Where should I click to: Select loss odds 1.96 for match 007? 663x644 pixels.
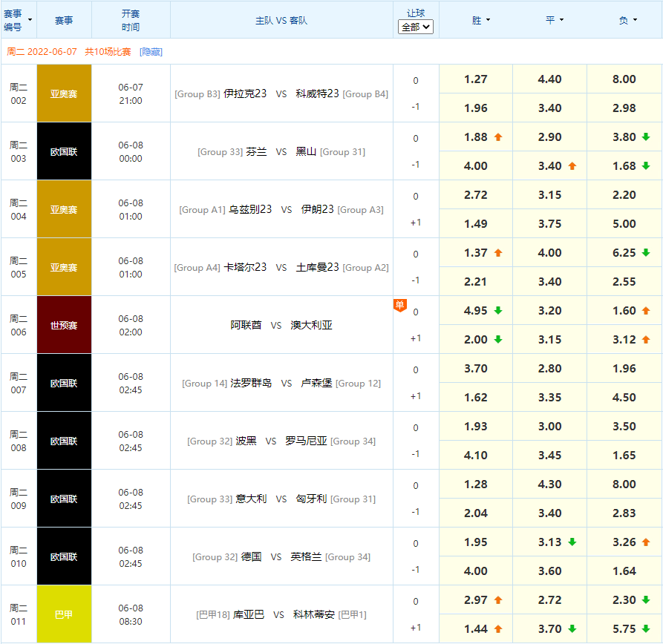(x=624, y=369)
